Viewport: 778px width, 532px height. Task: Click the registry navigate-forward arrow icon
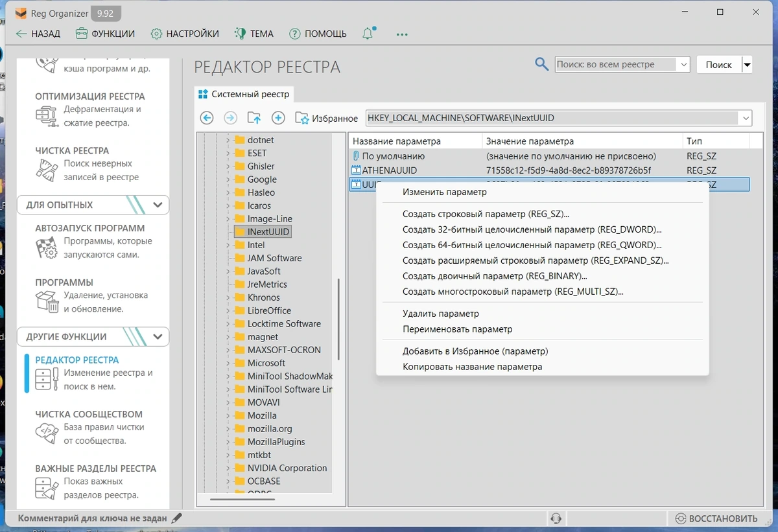click(x=230, y=118)
